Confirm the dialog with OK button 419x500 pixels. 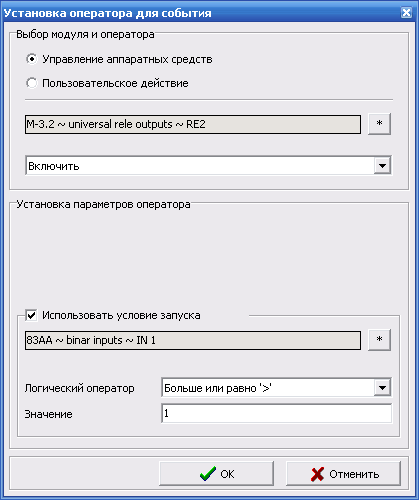tap(216, 474)
